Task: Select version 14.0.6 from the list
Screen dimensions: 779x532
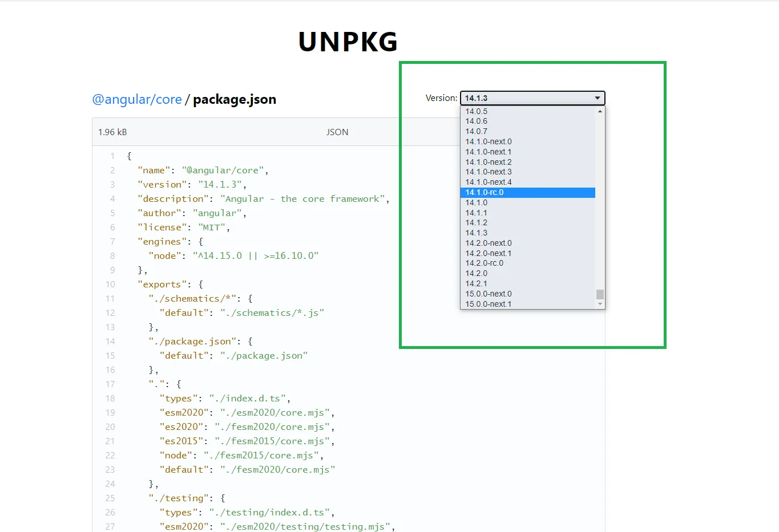Action: point(528,121)
